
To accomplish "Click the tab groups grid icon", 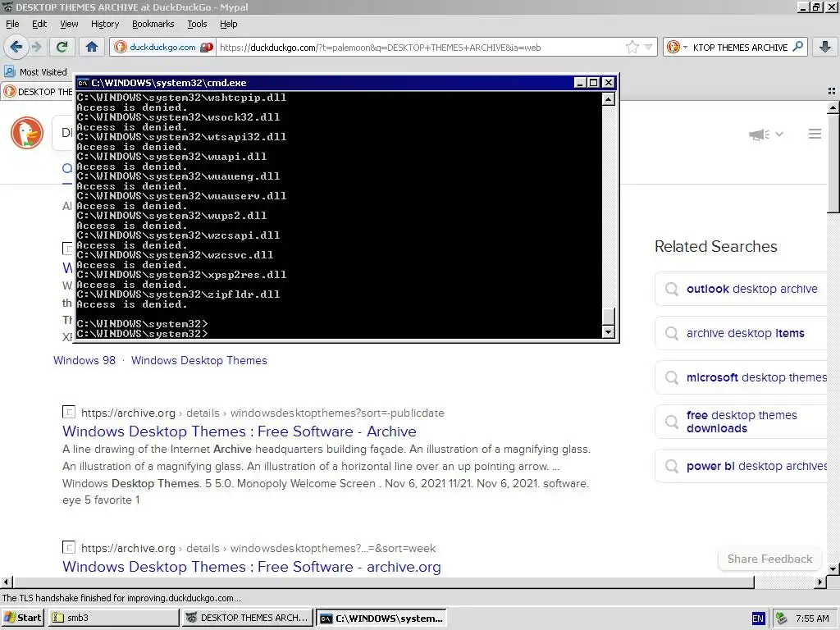I will click(832, 91).
